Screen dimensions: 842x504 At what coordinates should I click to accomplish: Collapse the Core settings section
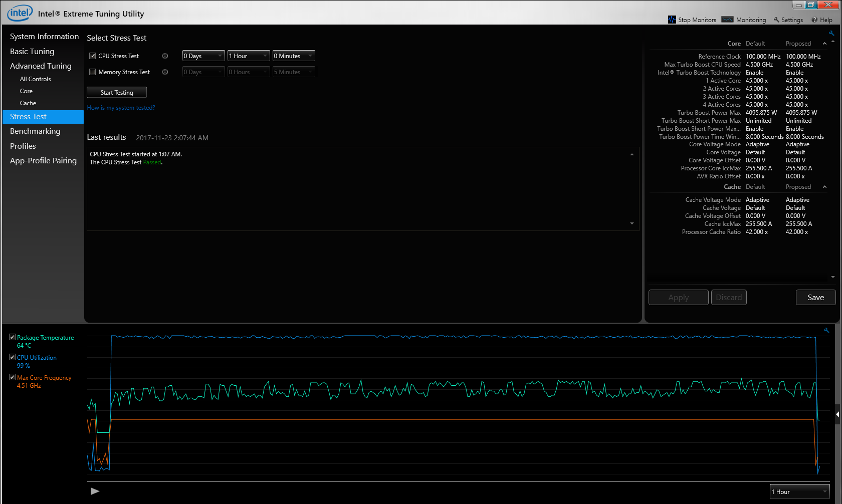tap(824, 44)
